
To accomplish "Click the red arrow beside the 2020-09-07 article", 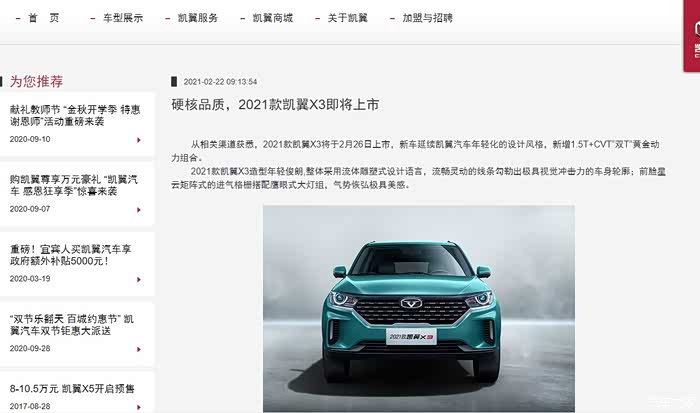I will 139,209.
